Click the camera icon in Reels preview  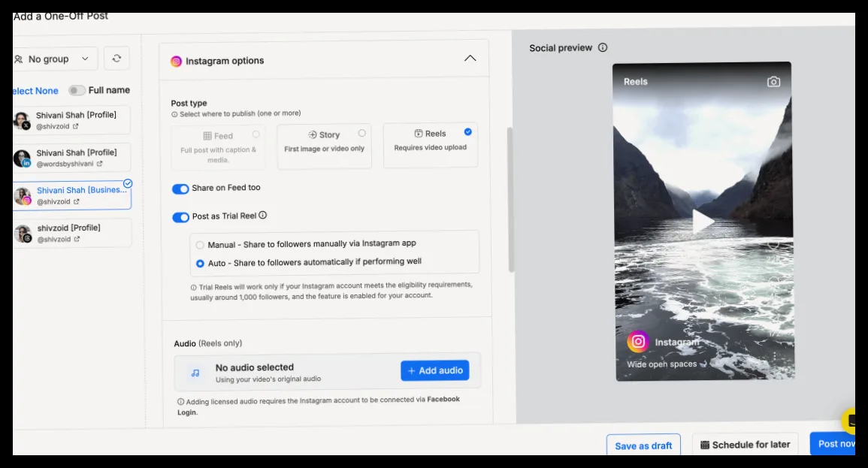(x=773, y=82)
